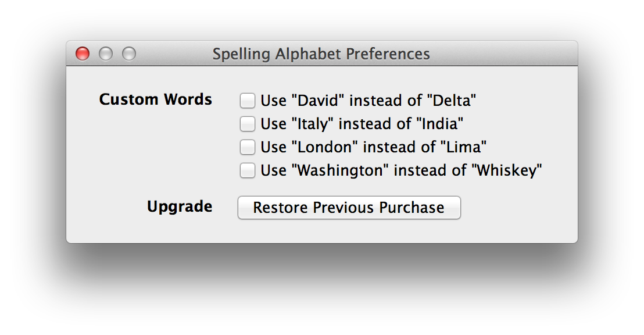This screenshot has width=644, height=335.
Task: Click the Upgrade label
Action: pyautogui.click(x=178, y=206)
